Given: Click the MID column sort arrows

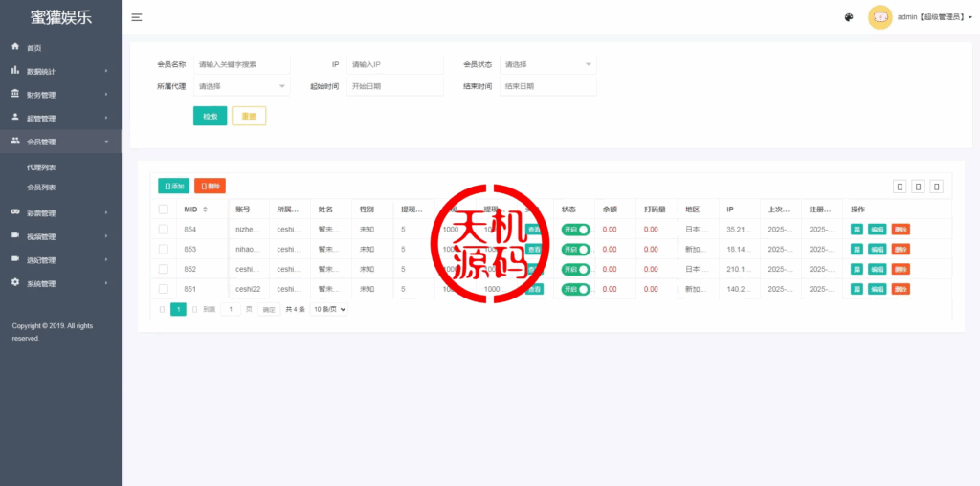Looking at the screenshot, I should click(205, 210).
